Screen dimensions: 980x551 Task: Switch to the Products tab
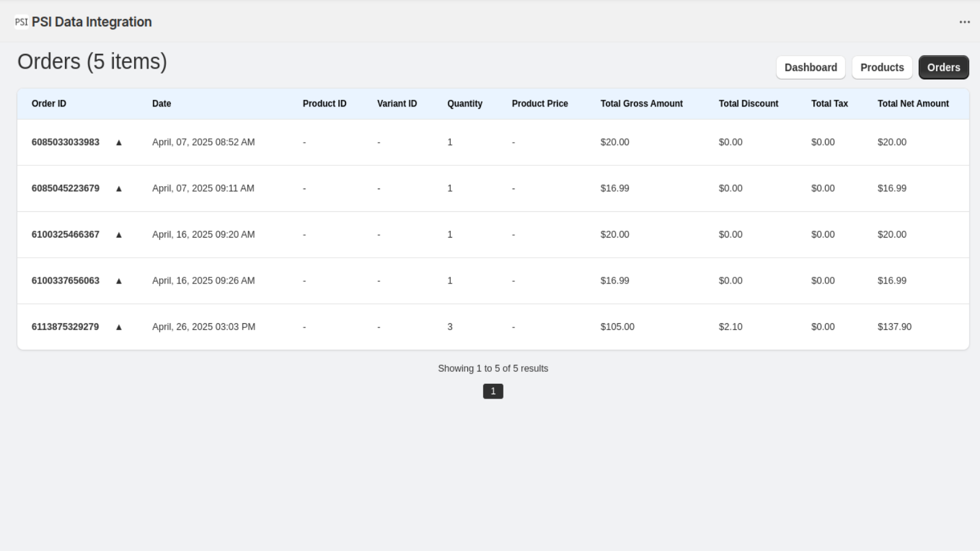tap(882, 67)
